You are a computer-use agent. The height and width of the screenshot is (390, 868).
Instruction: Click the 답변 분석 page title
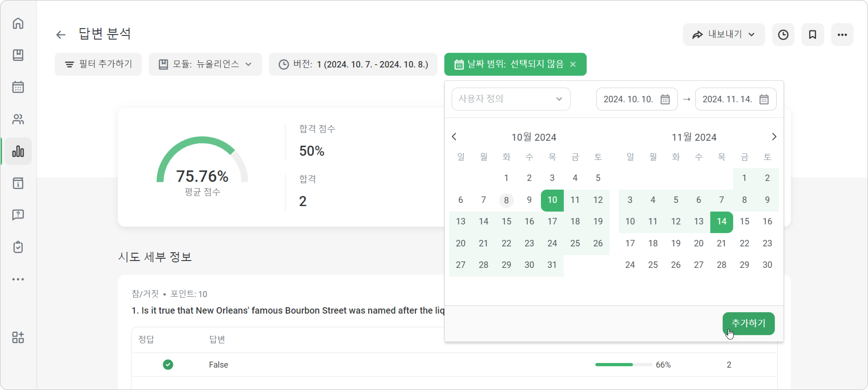[105, 34]
